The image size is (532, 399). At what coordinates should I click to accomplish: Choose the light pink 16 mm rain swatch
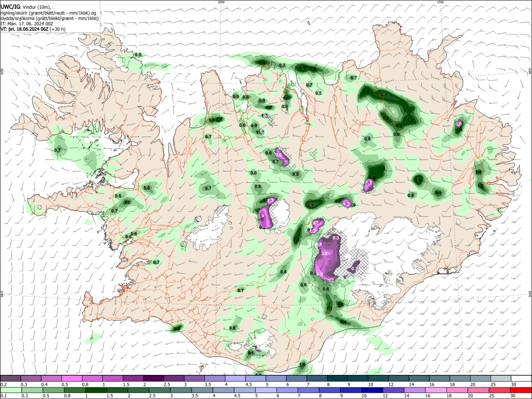click(436, 390)
